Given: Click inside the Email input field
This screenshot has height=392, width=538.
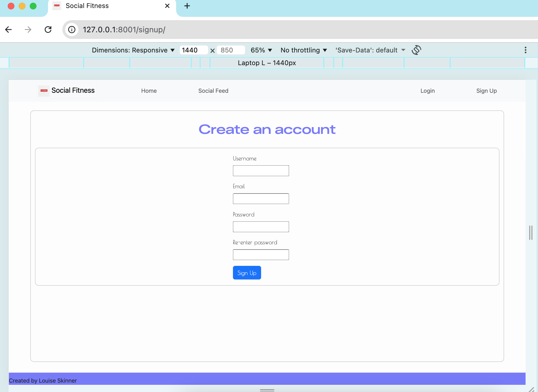Looking at the screenshot, I should (x=261, y=198).
